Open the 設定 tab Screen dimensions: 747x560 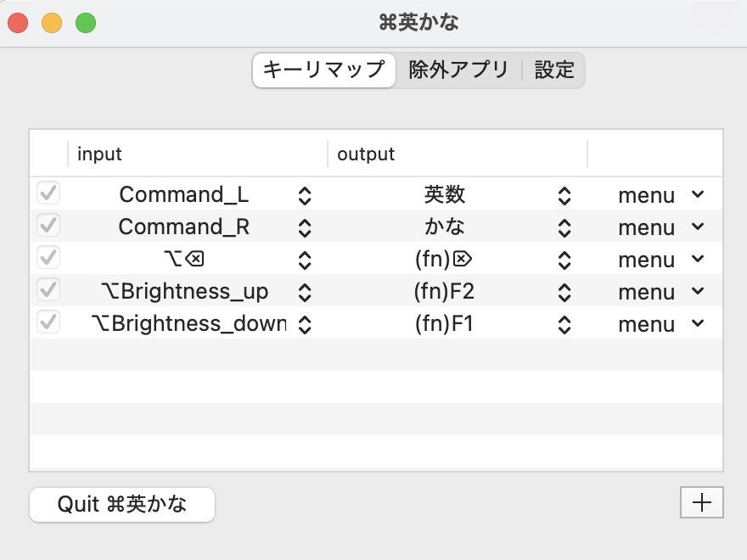pyautogui.click(x=554, y=70)
